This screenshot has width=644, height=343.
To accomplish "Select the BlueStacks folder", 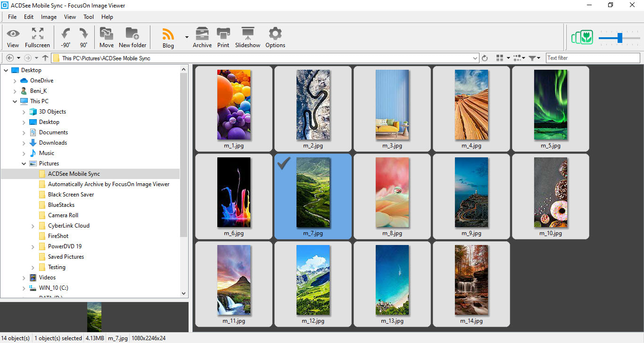I will coord(61,205).
